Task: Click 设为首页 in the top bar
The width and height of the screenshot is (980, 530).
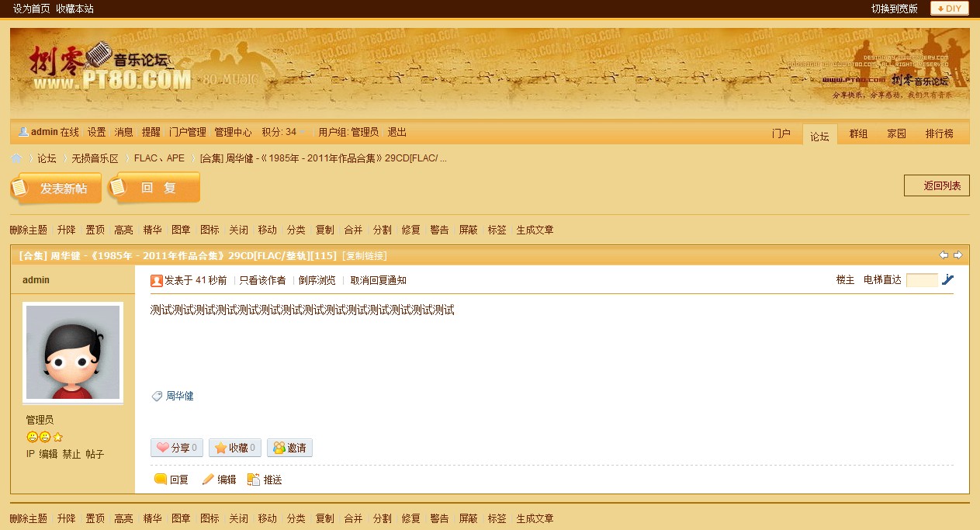Action: point(31,9)
